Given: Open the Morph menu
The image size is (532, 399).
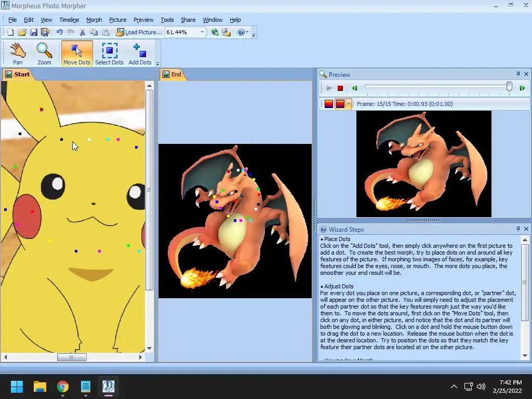Looking at the screenshot, I should (x=94, y=20).
